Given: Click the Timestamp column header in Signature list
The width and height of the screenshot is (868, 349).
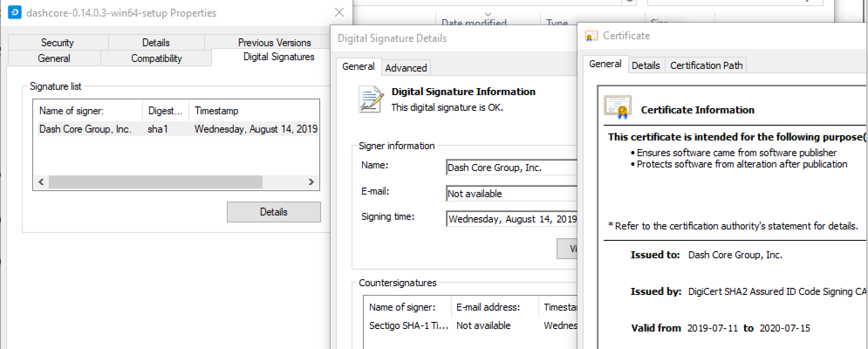Looking at the screenshot, I should click(254, 111).
